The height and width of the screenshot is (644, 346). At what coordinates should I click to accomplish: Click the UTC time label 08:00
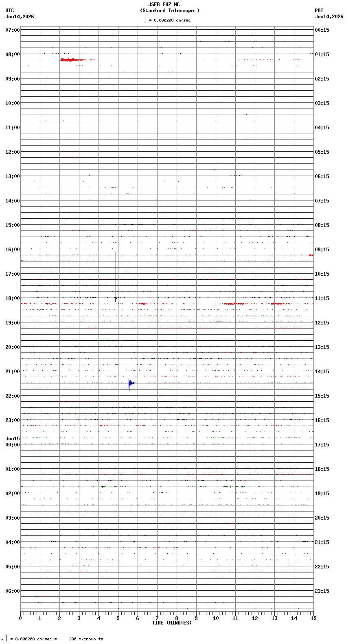(x=13, y=54)
